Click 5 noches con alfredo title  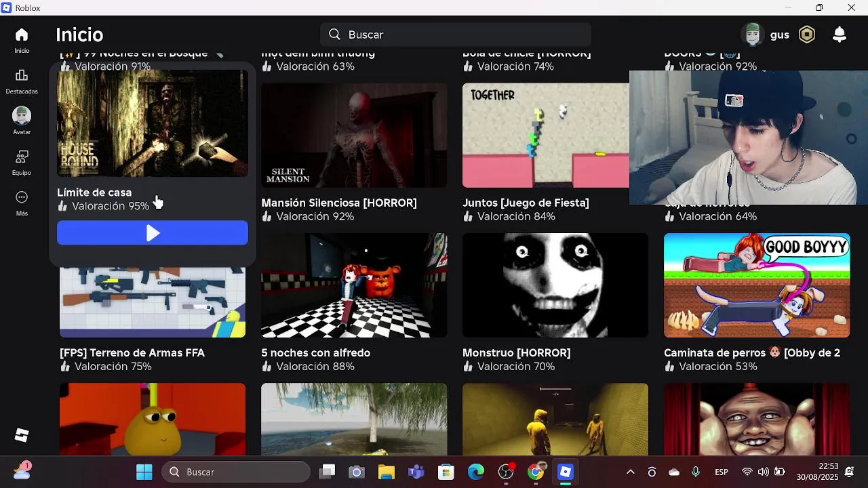[316, 353]
